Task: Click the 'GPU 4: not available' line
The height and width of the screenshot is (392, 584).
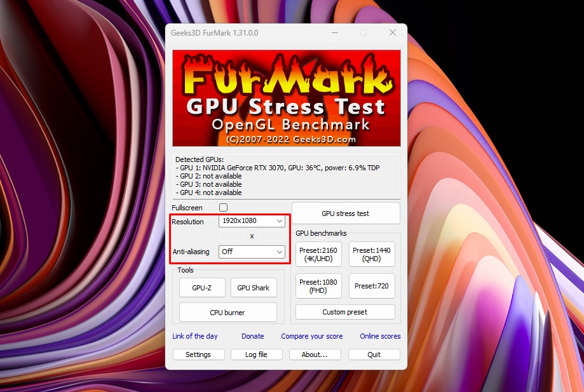Action: point(209,193)
